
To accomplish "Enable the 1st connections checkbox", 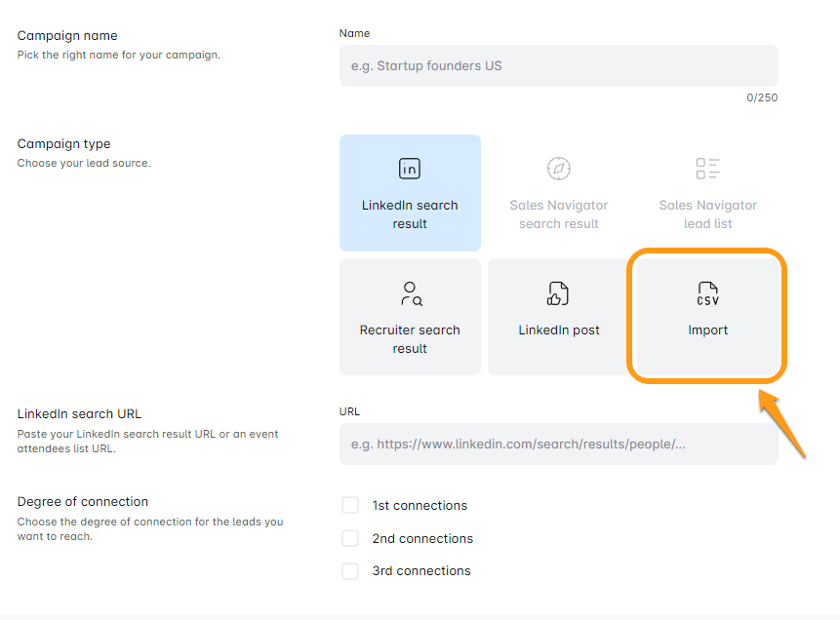I will [x=350, y=505].
